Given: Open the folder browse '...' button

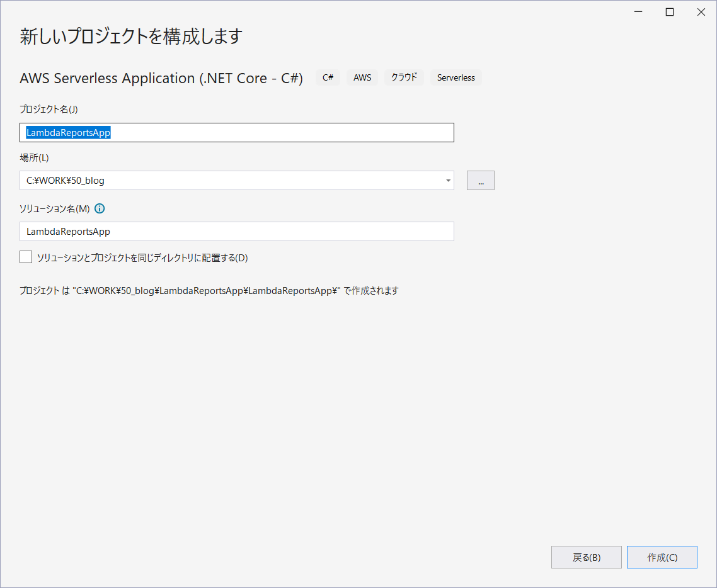Looking at the screenshot, I should [x=480, y=181].
